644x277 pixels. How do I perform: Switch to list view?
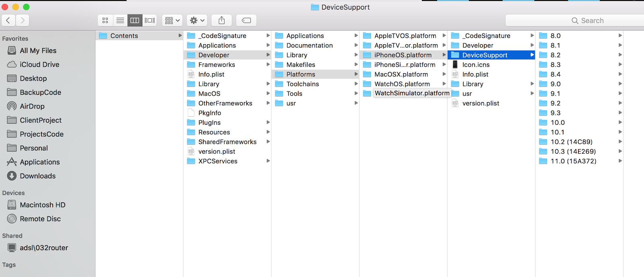tap(120, 21)
